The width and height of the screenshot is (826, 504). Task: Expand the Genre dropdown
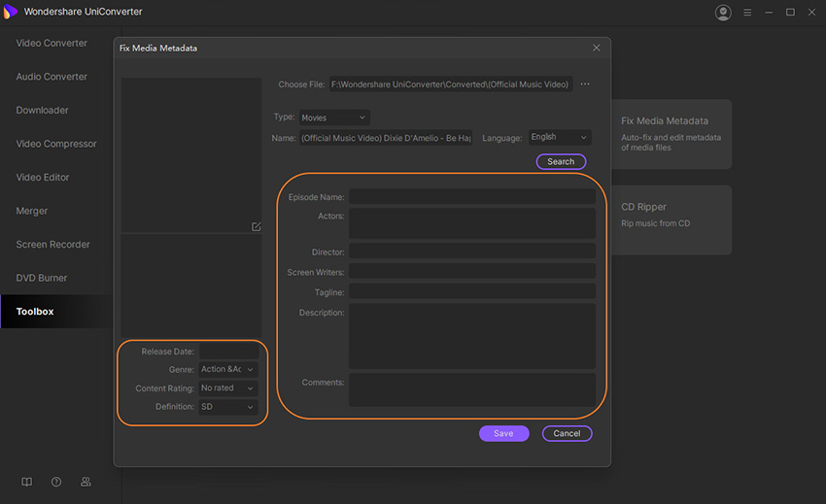coord(228,370)
